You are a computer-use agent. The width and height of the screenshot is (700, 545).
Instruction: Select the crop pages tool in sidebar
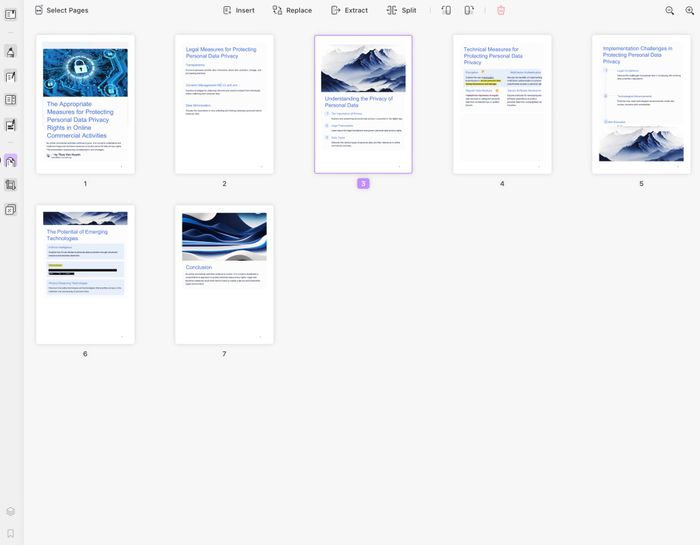click(11, 185)
